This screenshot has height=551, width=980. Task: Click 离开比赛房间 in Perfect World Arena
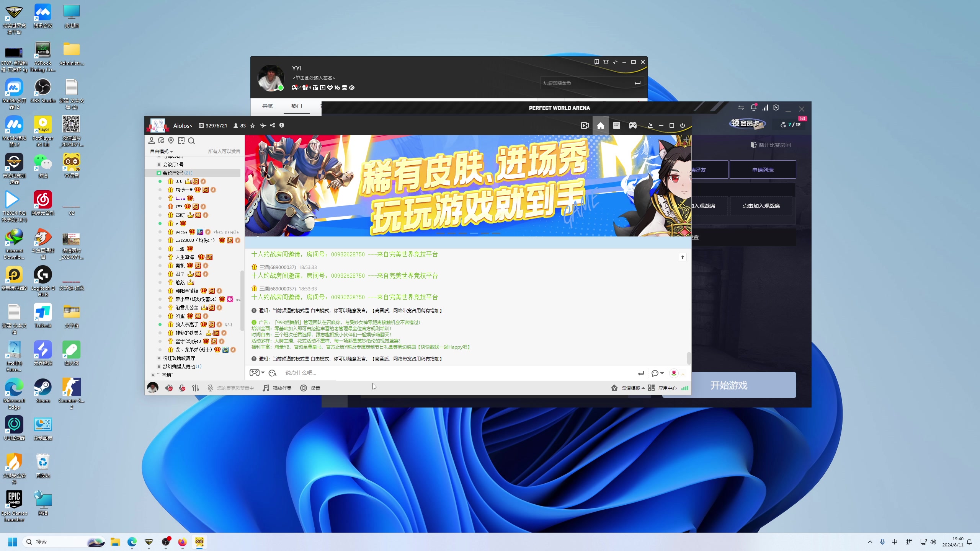pos(771,145)
